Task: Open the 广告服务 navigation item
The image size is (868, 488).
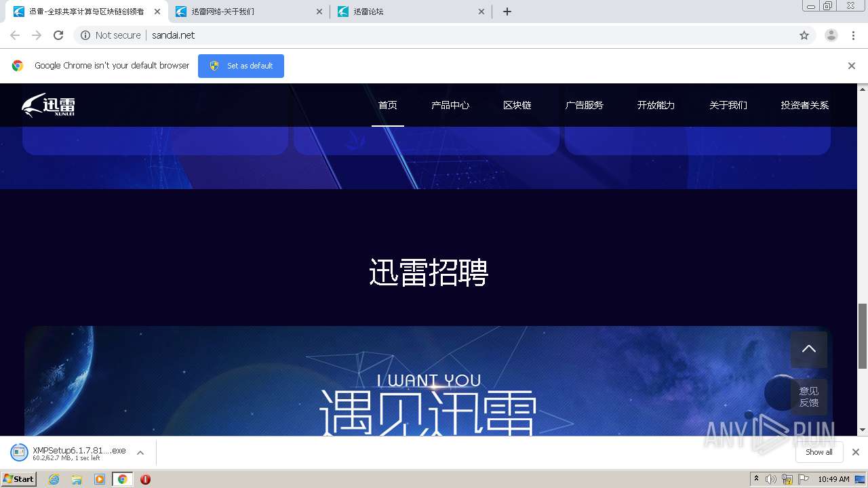Action: 585,105
